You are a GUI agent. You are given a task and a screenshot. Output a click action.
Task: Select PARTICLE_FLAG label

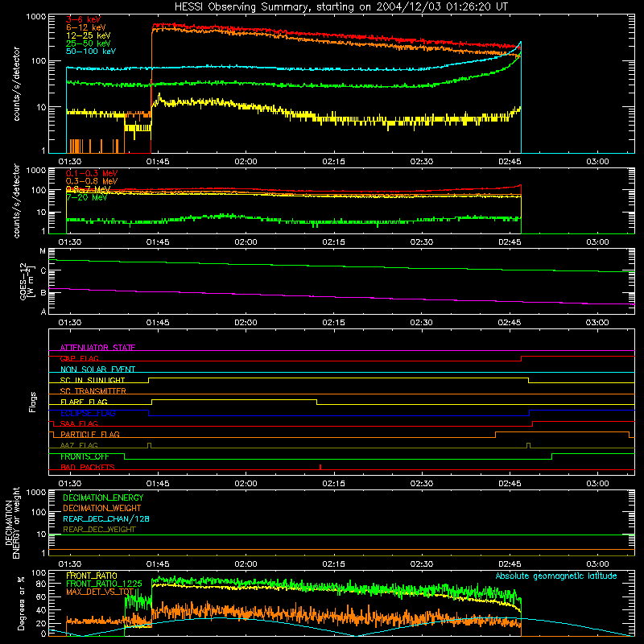[90, 434]
